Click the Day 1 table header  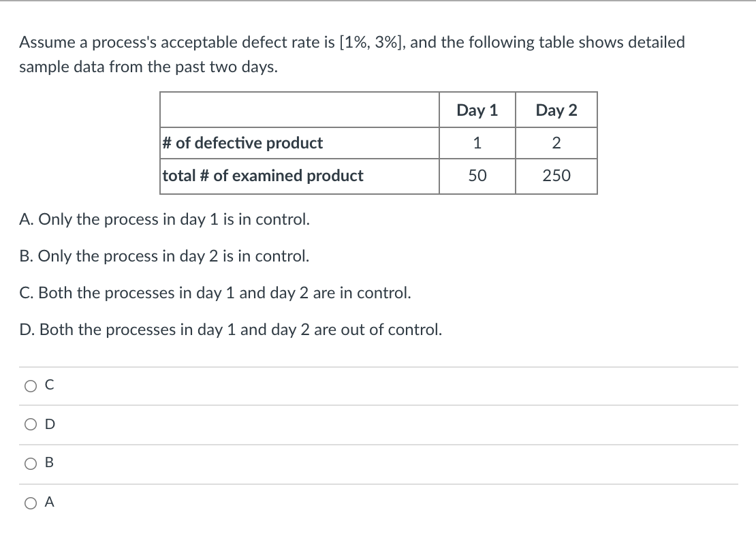477,110
